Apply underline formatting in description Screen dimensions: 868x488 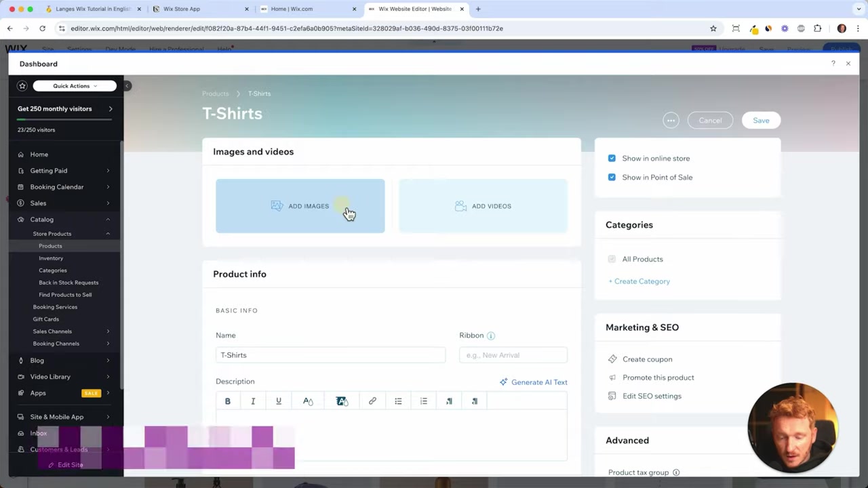click(x=279, y=401)
